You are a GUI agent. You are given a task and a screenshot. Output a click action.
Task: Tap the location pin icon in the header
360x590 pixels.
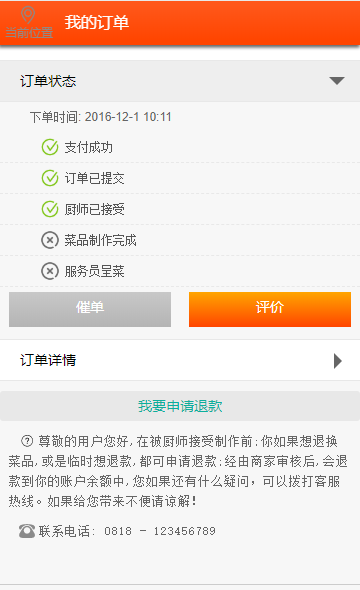[x=28, y=15]
